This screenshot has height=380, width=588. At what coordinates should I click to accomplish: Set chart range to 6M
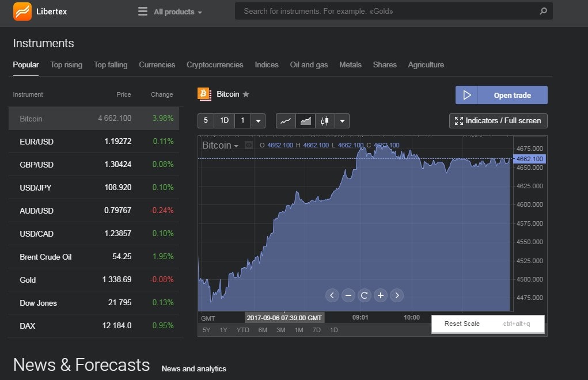[x=263, y=330]
